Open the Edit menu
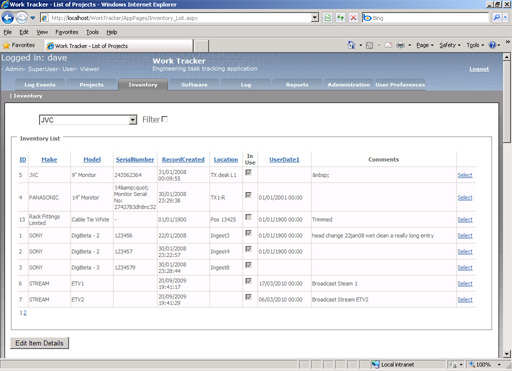Image resolution: width=512 pixels, height=371 pixels. coord(24,32)
